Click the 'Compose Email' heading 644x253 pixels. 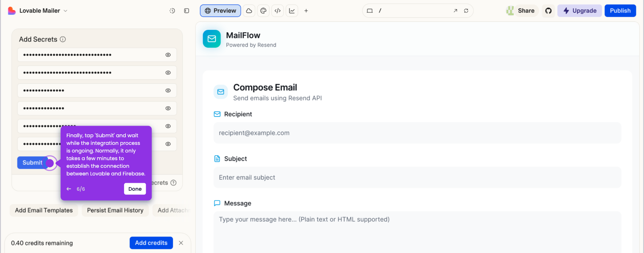click(x=265, y=87)
